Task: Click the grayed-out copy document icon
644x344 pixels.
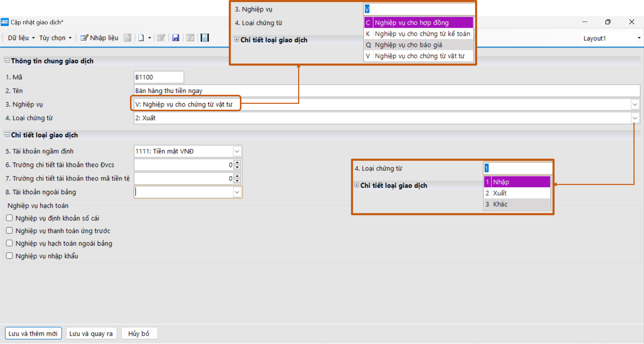Action: coord(127,38)
